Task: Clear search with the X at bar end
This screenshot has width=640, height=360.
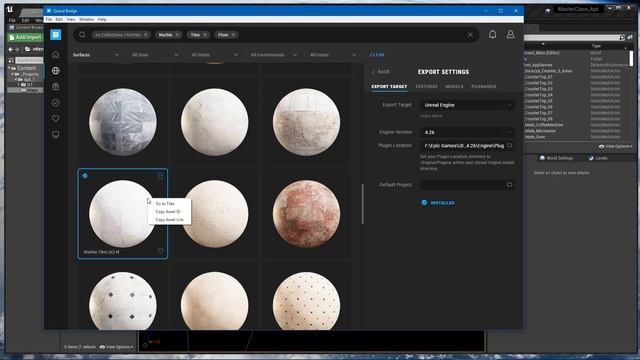Action: click(470, 35)
